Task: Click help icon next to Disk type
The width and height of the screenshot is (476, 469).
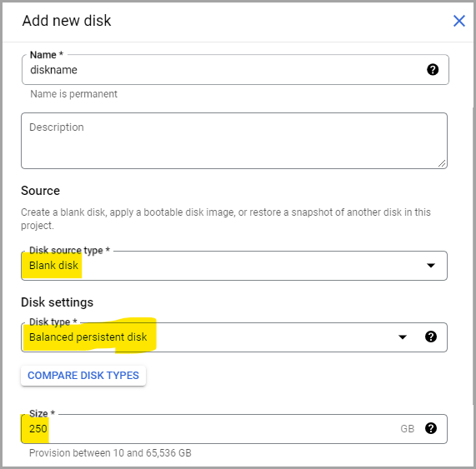Action: click(x=431, y=337)
